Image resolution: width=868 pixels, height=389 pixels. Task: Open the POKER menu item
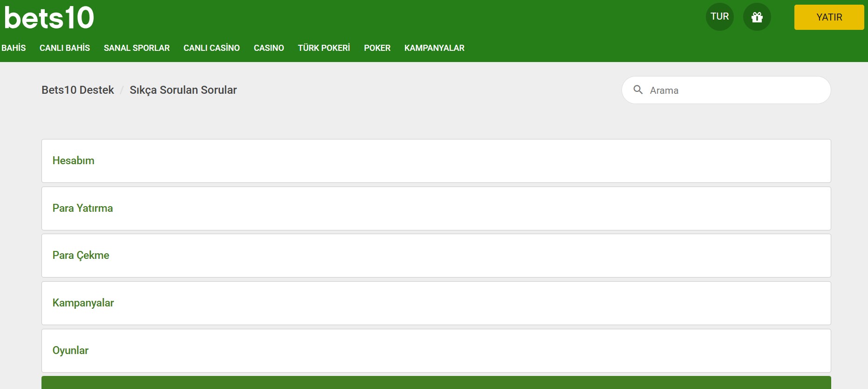click(x=377, y=48)
